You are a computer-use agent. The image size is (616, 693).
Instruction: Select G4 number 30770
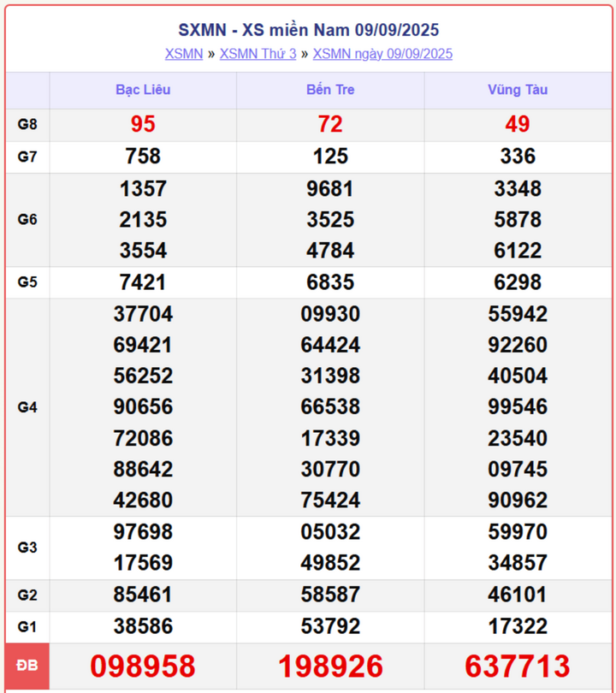[x=330, y=470]
